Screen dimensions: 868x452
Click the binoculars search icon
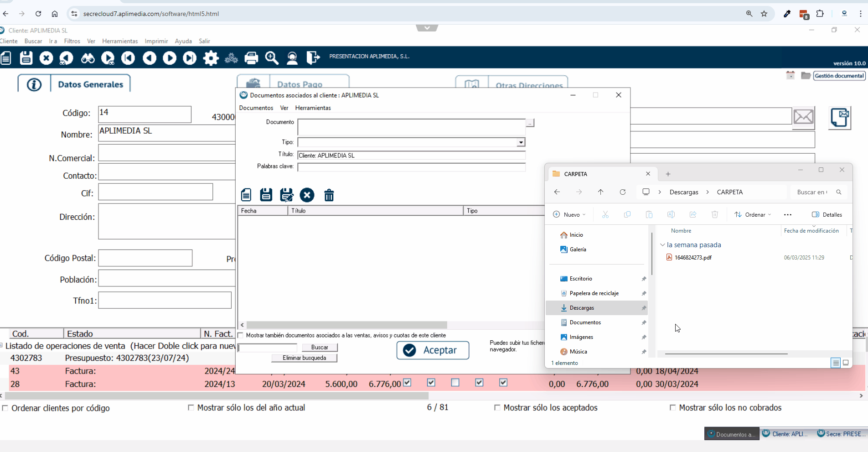(88, 58)
